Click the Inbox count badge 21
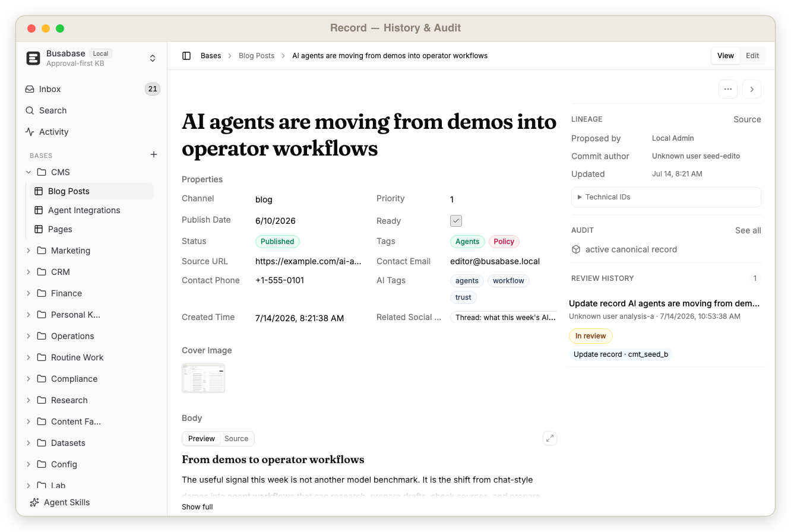791x532 pixels. pyautogui.click(x=153, y=89)
